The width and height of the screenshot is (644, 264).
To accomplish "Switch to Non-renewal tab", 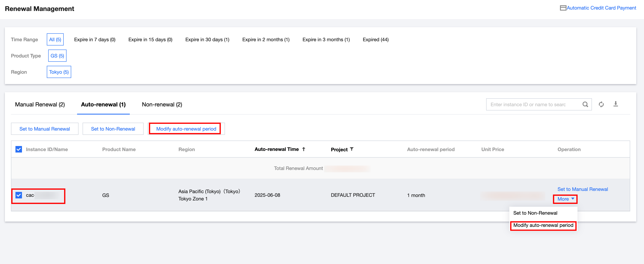I will tap(162, 104).
